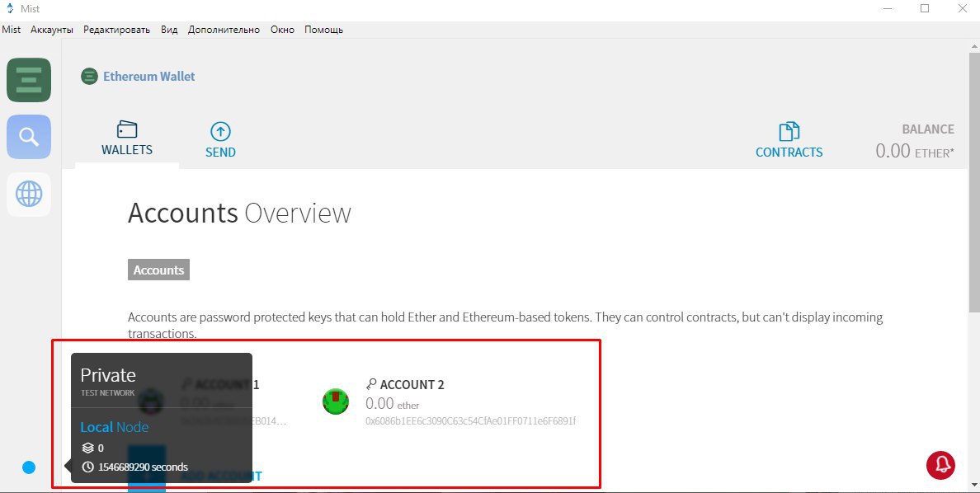Open the Ethereum Wallet sidebar icon

point(29,80)
